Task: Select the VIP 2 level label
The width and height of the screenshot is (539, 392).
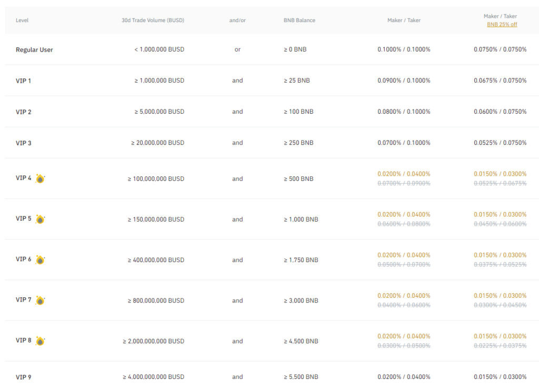Action: [23, 112]
